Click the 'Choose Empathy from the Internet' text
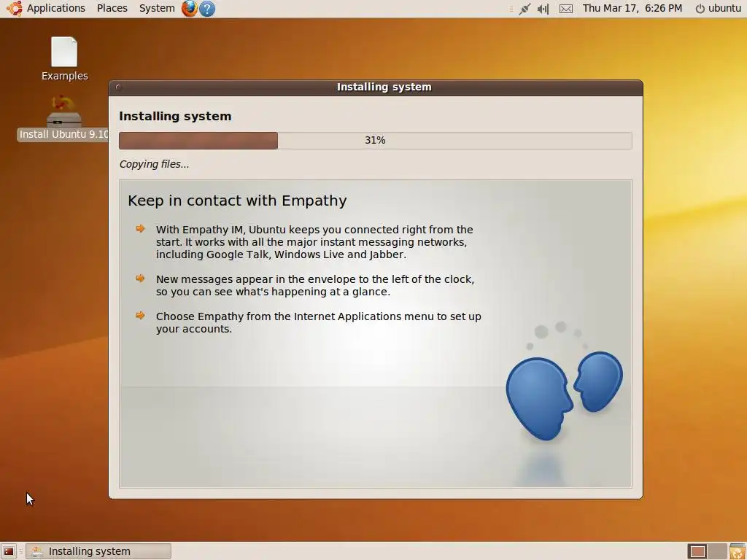747x560 pixels. point(318,322)
